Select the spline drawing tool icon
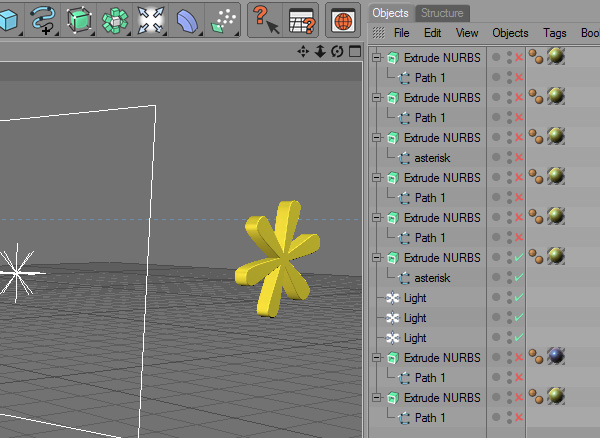Image resolution: width=600 pixels, height=438 pixels. click(x=44, y=19)
